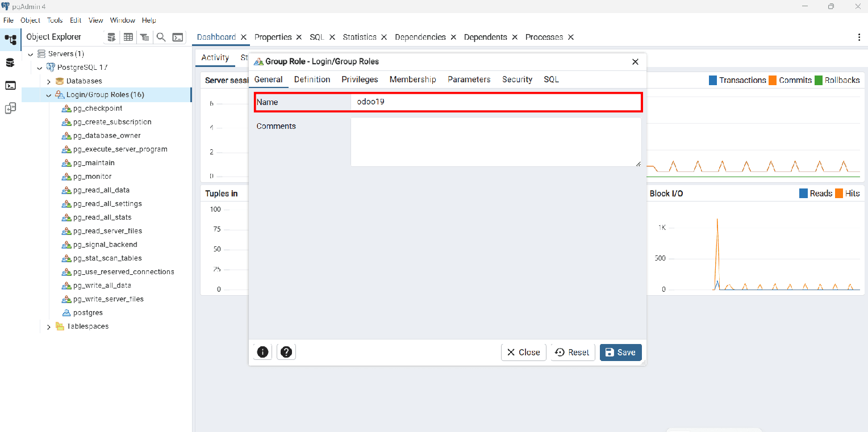
Task: Close the Dashboard tab
Action: [244, 37]
